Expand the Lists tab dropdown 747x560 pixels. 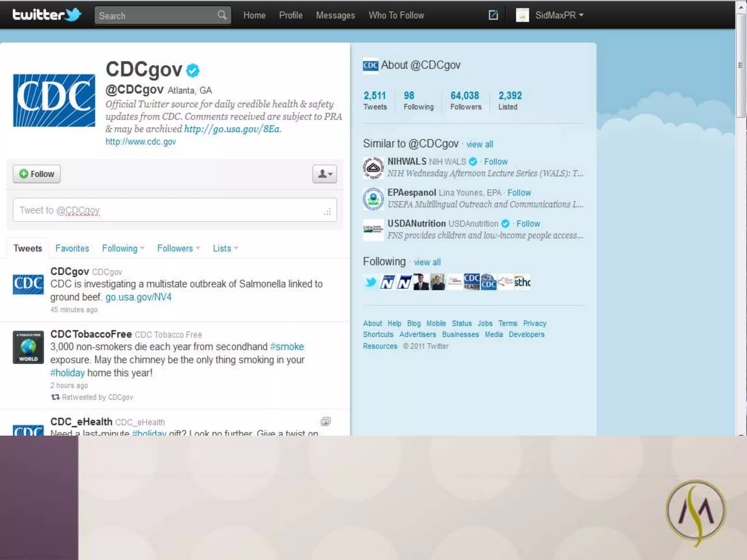point(236,248)
